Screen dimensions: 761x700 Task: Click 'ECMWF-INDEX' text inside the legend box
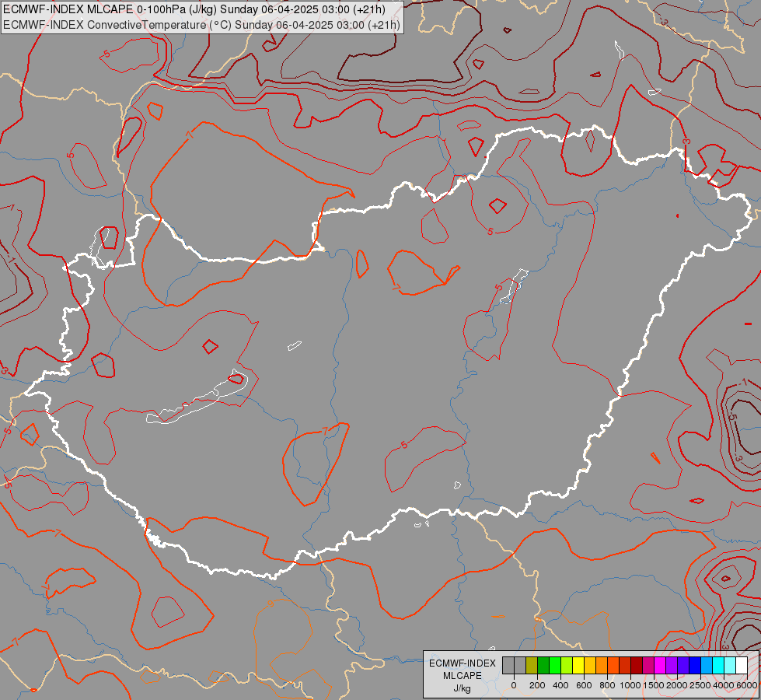pyautogui.click(x=463, y=663)
